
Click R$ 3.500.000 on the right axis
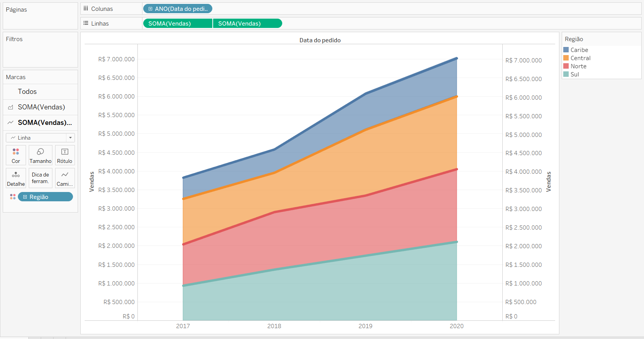pos(523,190)
